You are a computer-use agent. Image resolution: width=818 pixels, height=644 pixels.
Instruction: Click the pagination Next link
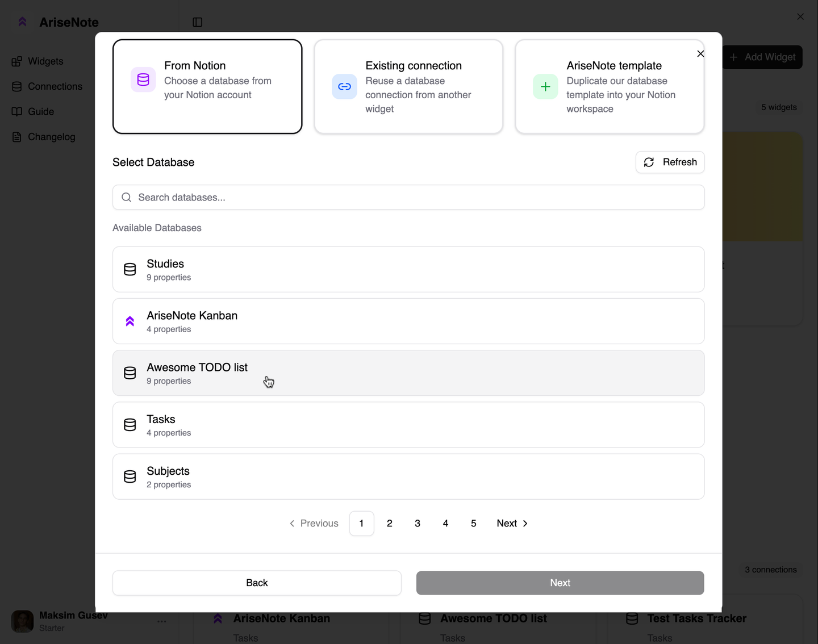click(x=512, y=523)
